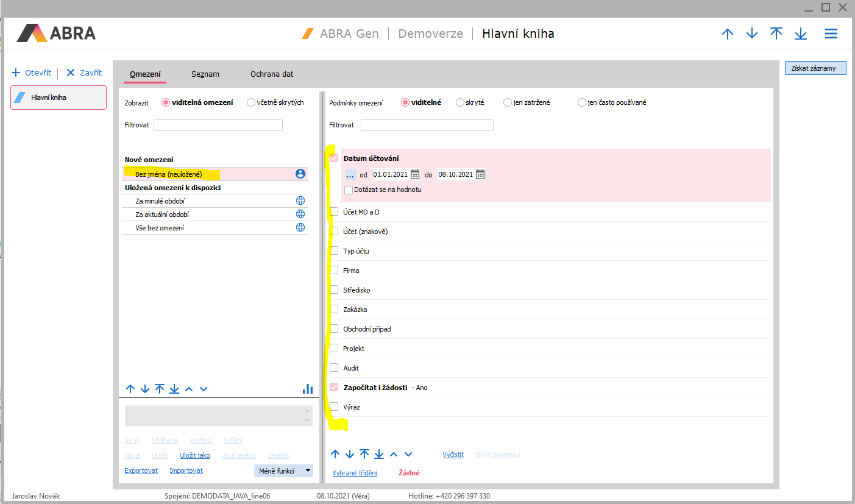Open the date range ellipsis selector
This screenshot has height=504, width=855.
[350, 174]
